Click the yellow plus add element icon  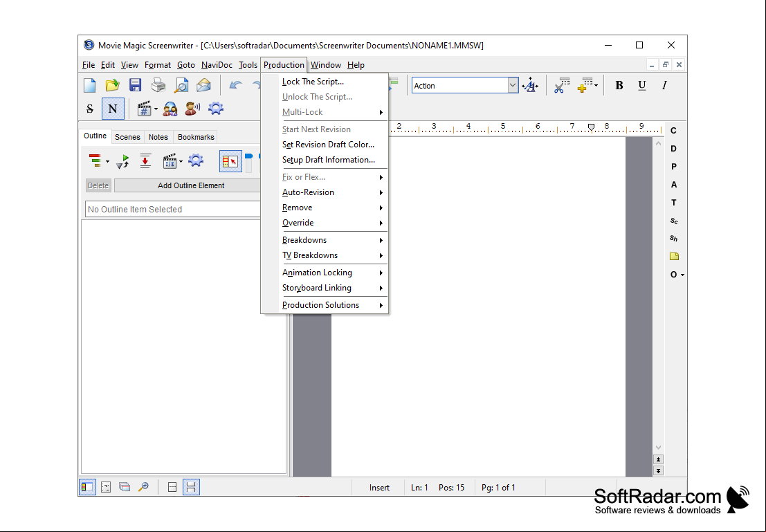(585, 86)
